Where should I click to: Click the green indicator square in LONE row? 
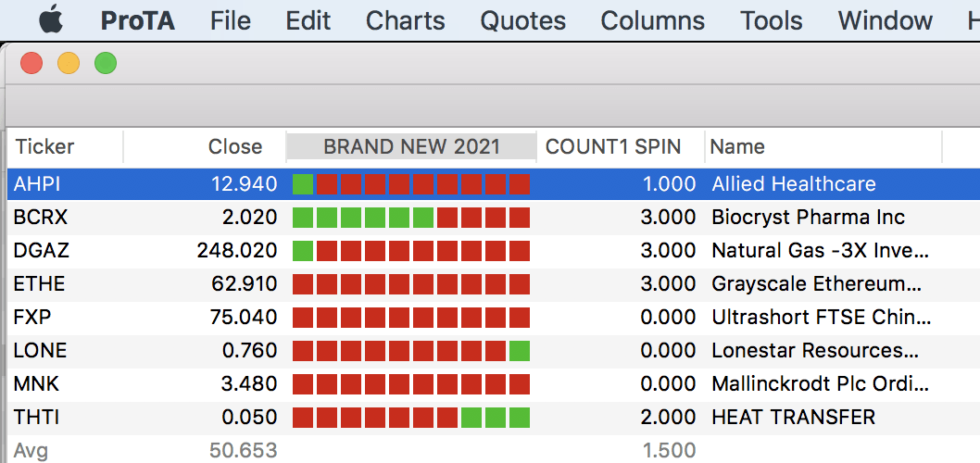520,351
